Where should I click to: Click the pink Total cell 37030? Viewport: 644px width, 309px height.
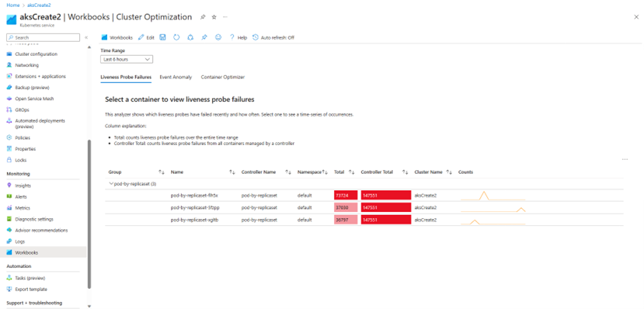346,207
